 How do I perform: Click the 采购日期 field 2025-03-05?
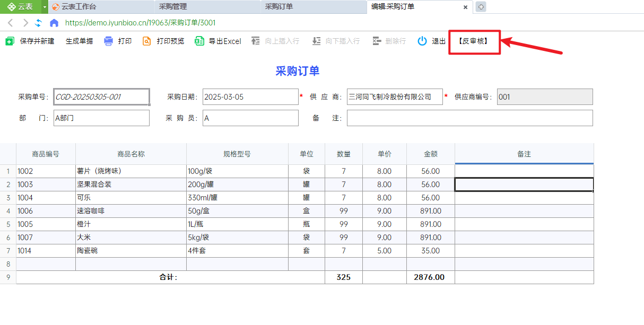250,97
